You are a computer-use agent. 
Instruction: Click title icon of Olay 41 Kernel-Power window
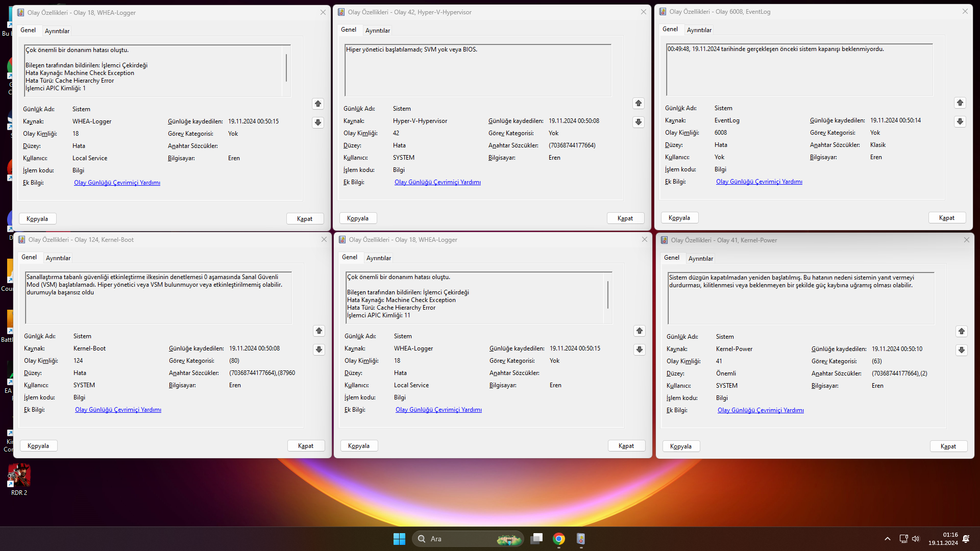665,240
